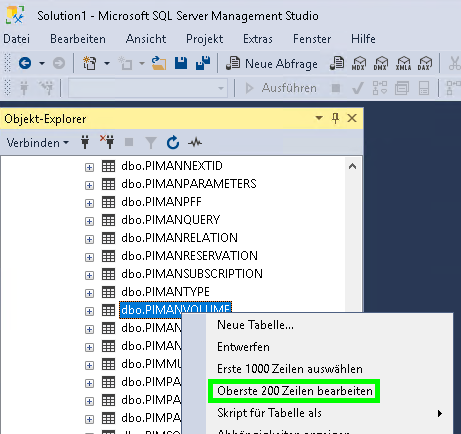This screenshot has width=461, height=434.
Task: Click the MDX query icon
Action: [x=359, y=63]
